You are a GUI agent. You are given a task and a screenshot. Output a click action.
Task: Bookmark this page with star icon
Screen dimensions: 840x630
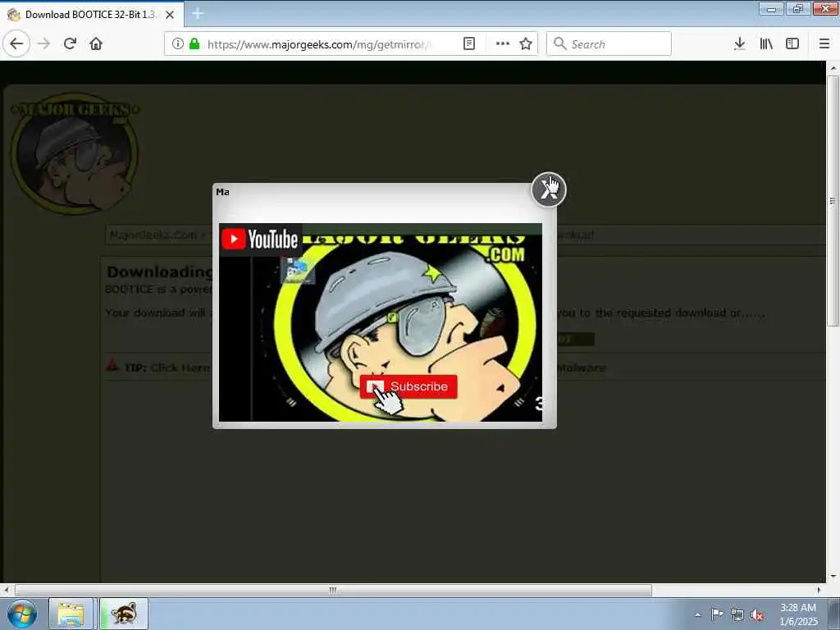(526, 44)
